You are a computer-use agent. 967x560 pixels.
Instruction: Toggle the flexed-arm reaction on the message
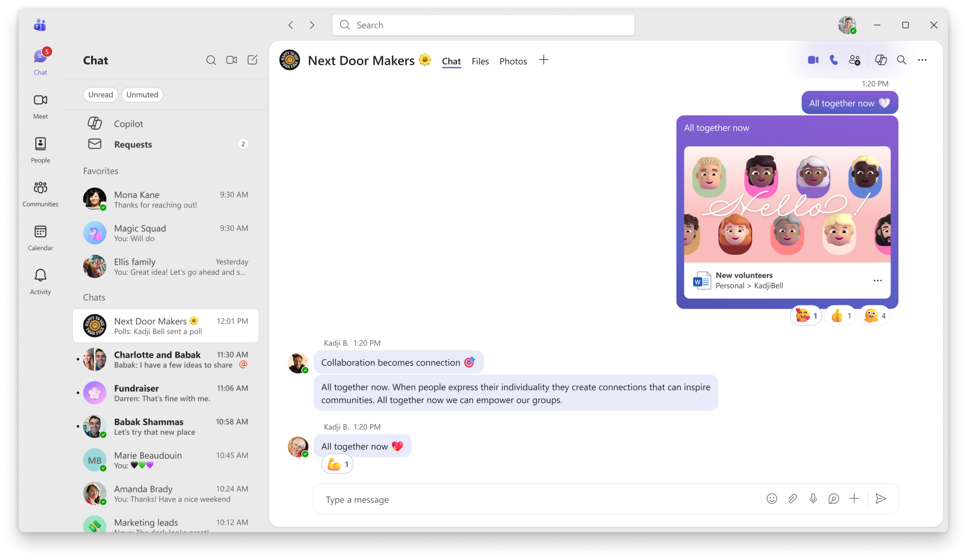pos(337,464)
